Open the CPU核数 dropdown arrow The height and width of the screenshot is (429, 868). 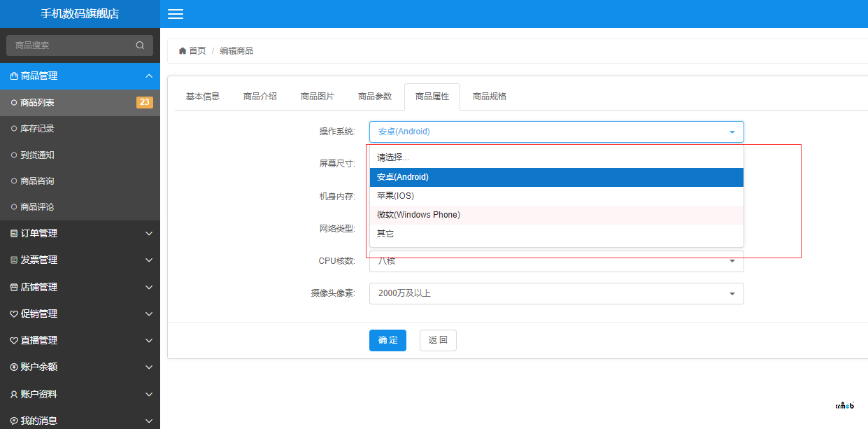(732, 262)
